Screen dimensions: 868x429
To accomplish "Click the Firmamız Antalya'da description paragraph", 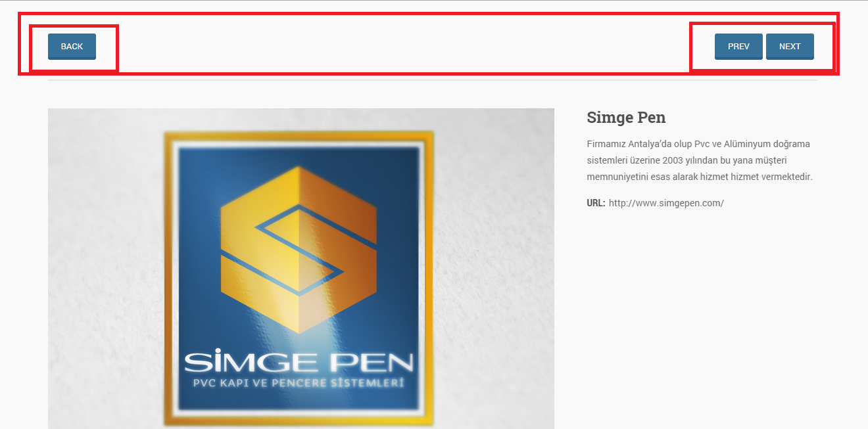I will (x=700, y=160).
